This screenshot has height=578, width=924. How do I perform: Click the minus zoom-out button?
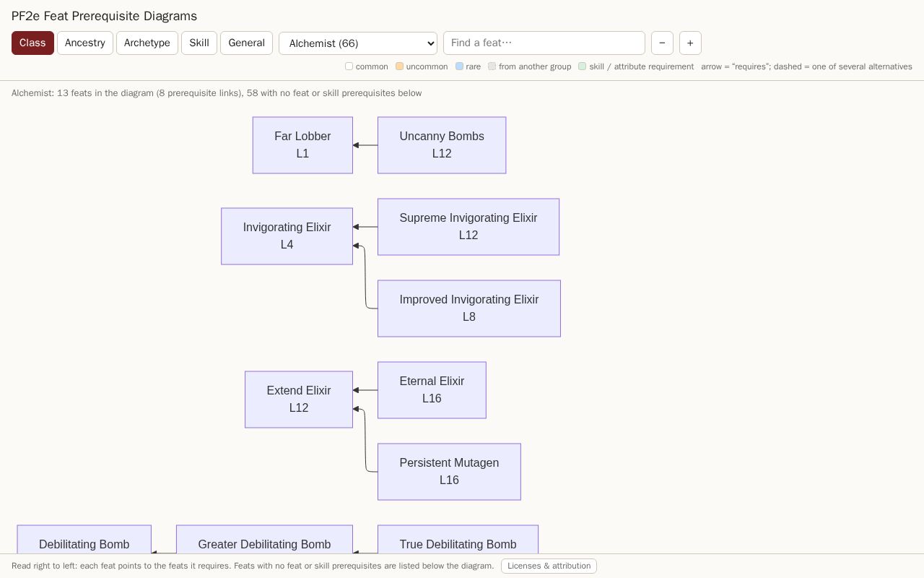pos(662,43)
